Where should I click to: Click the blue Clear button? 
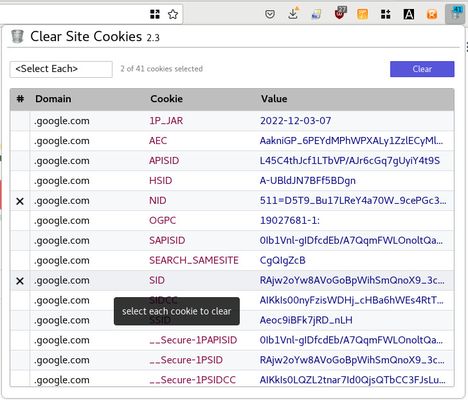click(x=422, y=69)
